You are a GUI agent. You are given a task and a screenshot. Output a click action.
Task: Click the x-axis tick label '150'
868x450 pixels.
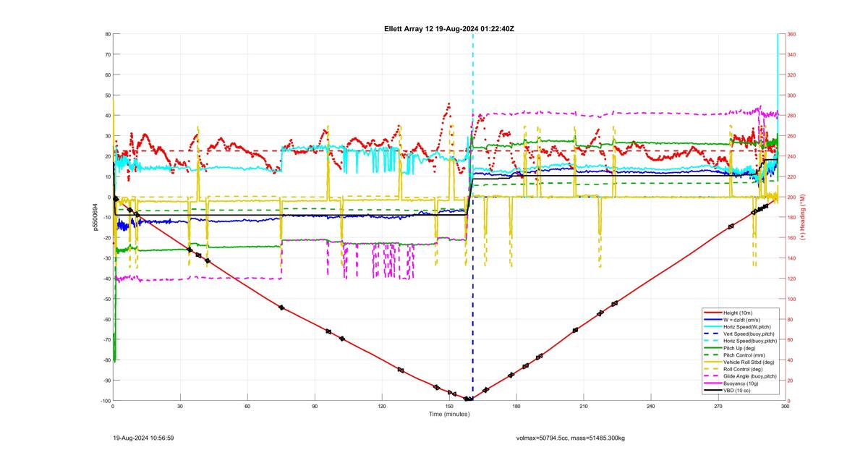(449, 407)
